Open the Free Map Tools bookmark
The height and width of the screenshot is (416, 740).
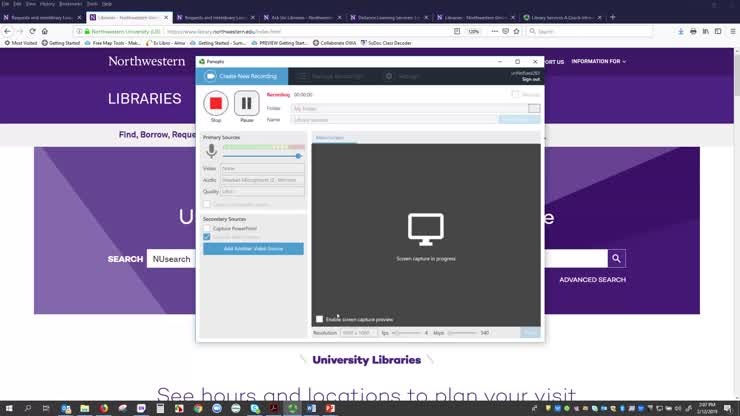112,43
